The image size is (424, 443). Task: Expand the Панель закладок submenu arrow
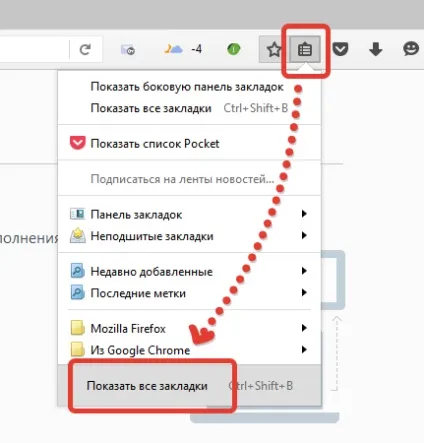point(304,214)
